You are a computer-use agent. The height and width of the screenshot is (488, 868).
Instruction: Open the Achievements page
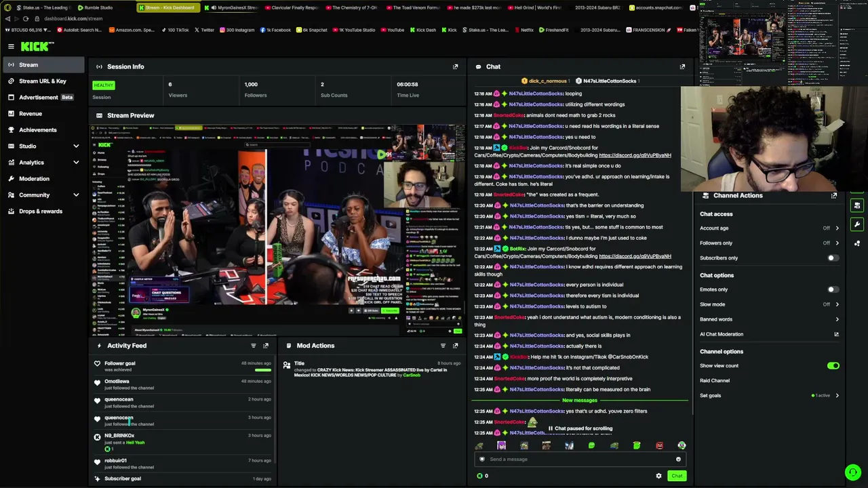point(43,129)
